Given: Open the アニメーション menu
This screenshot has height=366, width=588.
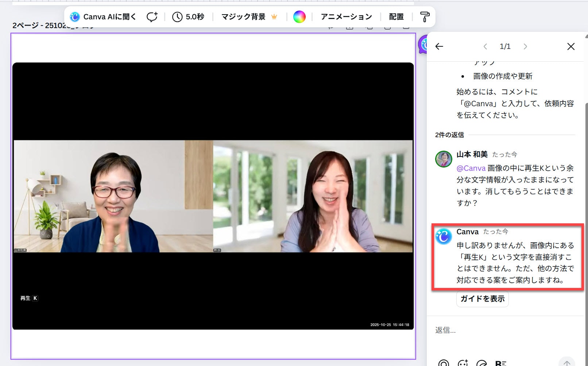Looking at the screenshot, I should pos(346,17).
